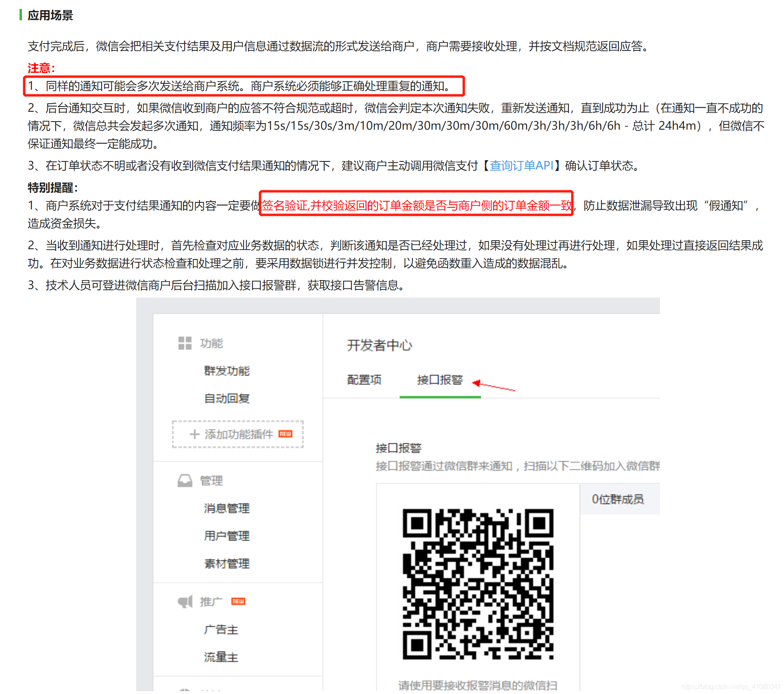
Task: Click the NEW badge on 添加功能插件
Action: [x=285, y=434]
